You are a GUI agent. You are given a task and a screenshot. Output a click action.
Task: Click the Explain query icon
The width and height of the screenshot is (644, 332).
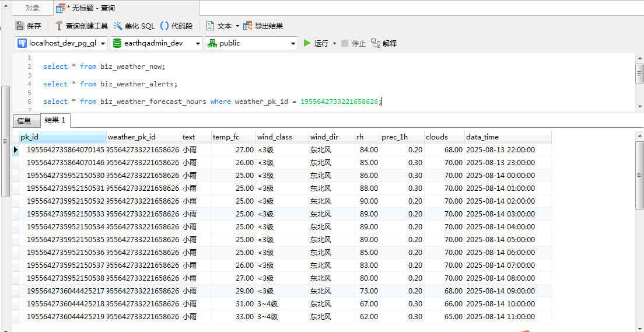point(376,43)
